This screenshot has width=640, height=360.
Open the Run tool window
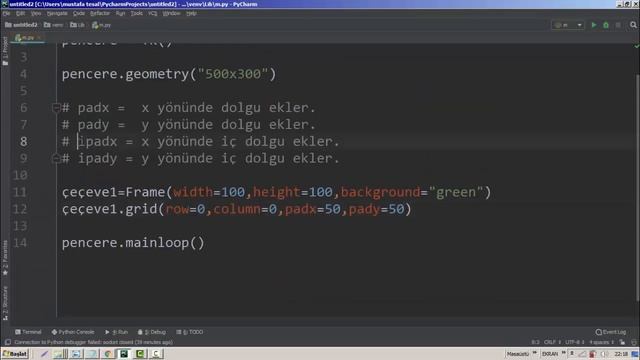[117, 332]
